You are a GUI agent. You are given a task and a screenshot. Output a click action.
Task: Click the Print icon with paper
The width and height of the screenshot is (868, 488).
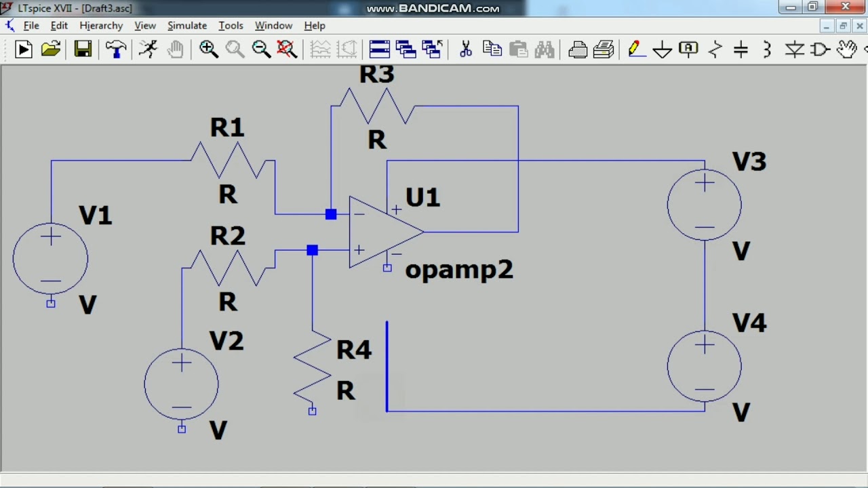(604, 49)
